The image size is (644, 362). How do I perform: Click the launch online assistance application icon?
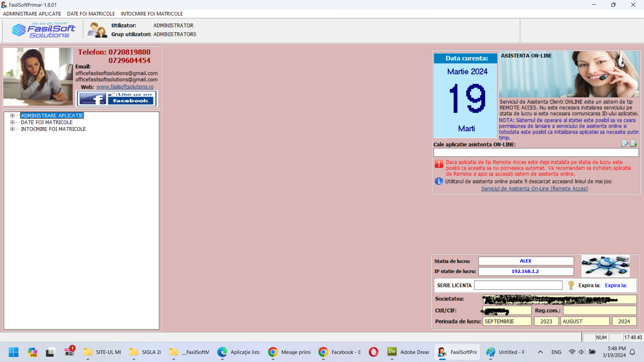tap(633, 144)
